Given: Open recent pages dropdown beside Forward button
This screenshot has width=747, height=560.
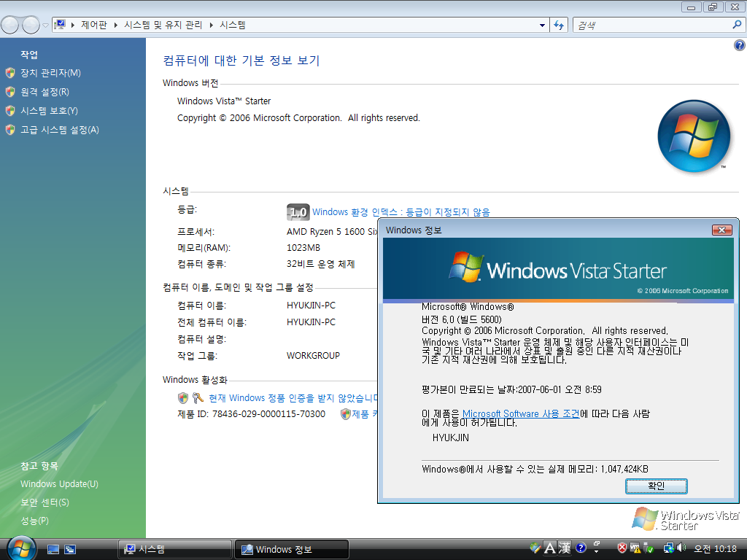Looking at the screenshot, I should (45, 26).
